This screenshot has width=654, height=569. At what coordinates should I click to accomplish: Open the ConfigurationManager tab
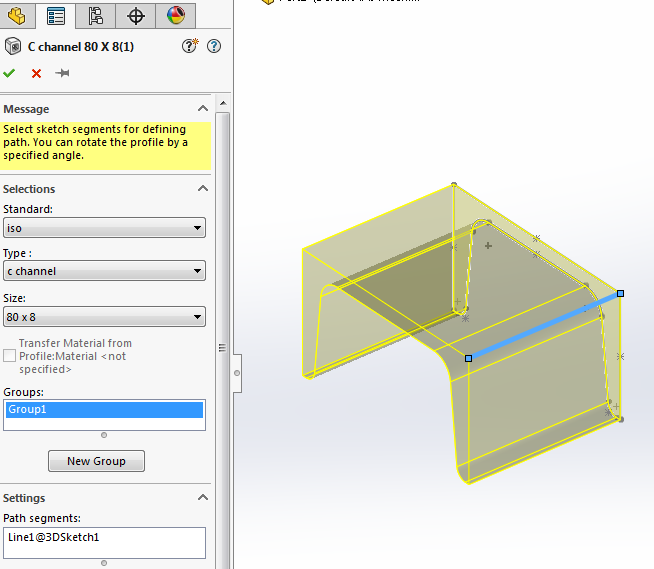tap(96, 16)
